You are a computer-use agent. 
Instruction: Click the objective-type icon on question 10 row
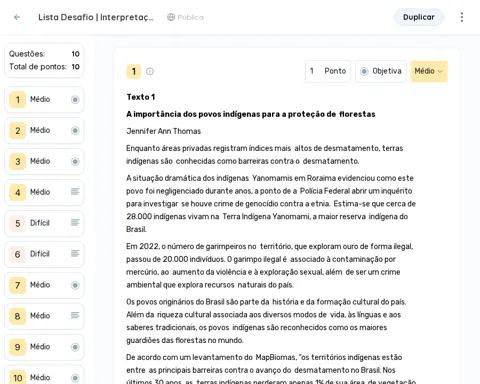(x=75, y=378)
